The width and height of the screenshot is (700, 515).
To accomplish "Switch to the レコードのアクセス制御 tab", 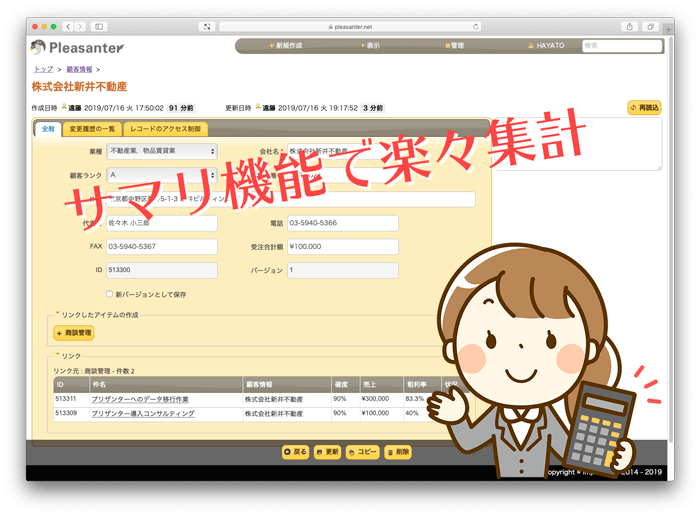I will (165, 129).
